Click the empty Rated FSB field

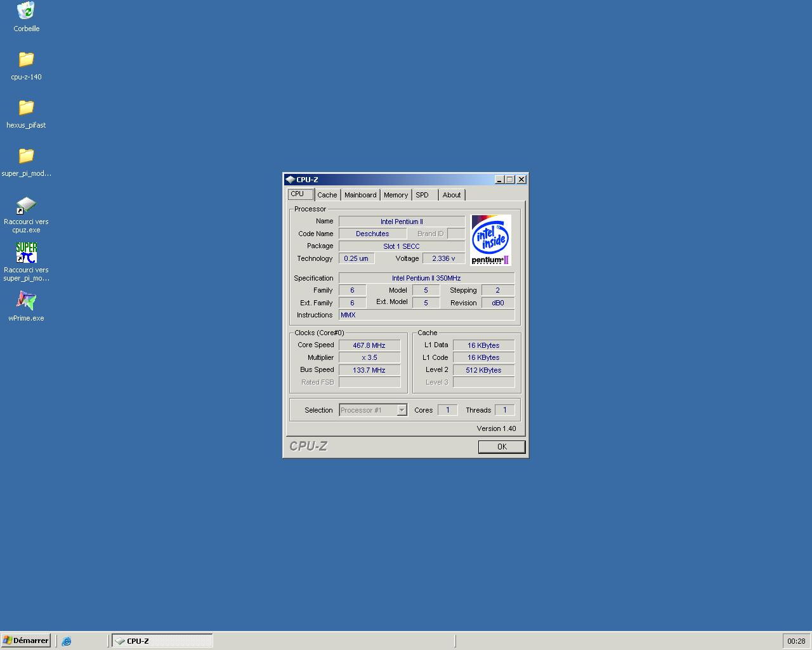(x=369, y=382)
